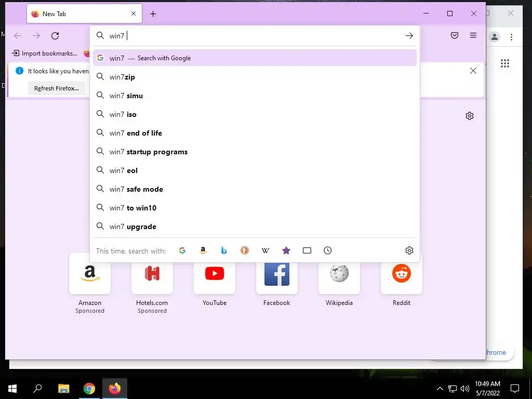
Task: Choose the win7 iso suggestion
Action: tap(255, 114)
